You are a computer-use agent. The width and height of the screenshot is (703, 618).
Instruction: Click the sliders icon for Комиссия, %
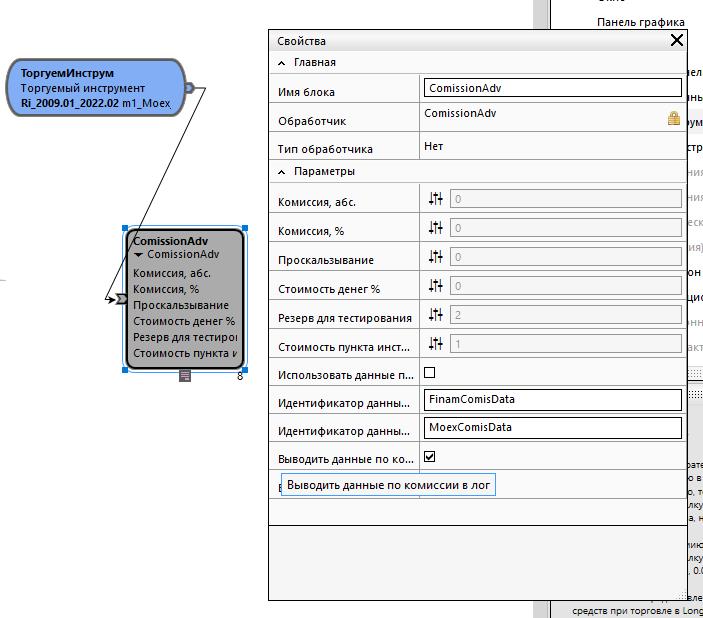click(435, 228)
